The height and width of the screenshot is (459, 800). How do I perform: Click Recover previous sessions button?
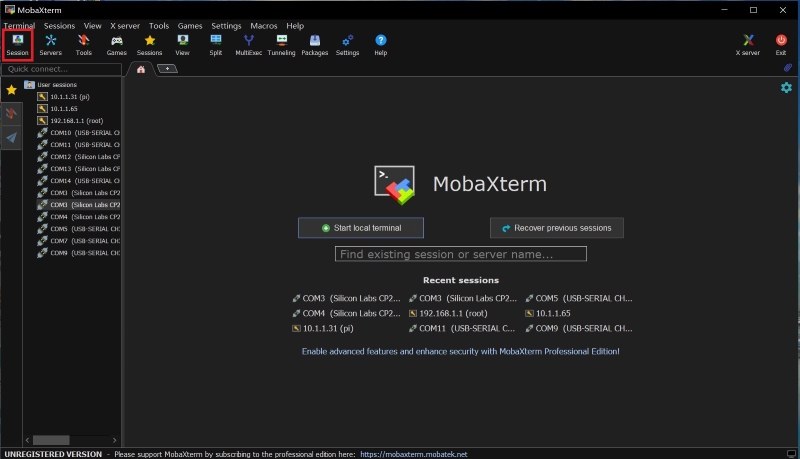557,228
